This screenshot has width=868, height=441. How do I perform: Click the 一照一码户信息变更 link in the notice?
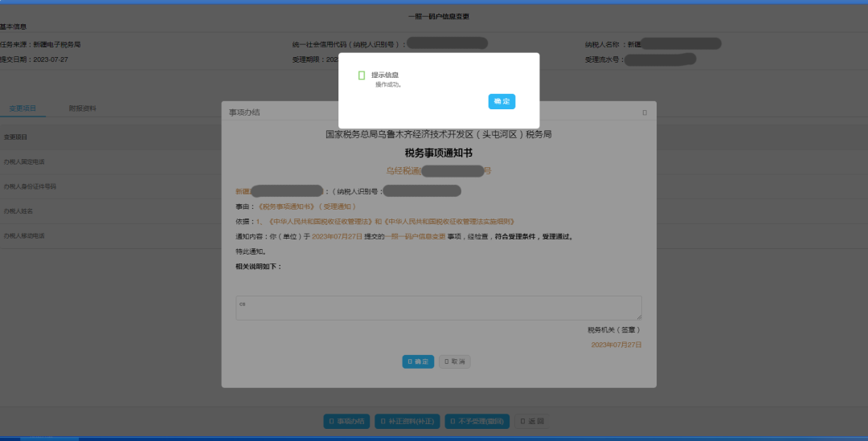[417, 237]
